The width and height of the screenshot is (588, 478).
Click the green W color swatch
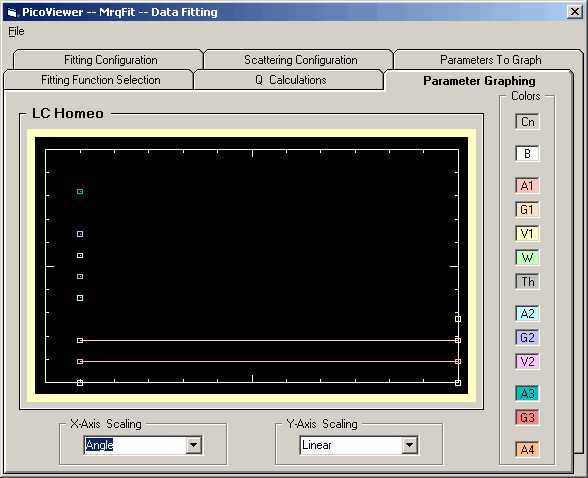point(527,258)
